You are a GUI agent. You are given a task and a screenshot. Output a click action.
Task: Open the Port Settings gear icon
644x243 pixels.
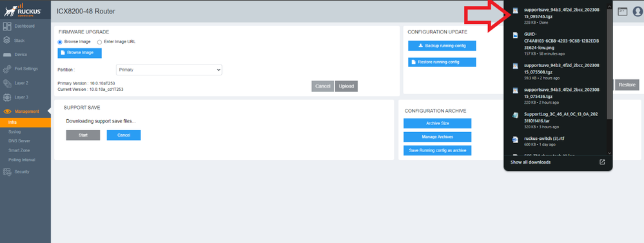coord(7,69)
